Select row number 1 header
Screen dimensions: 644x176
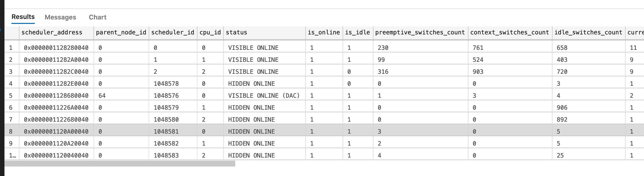click(x=11, y=48)
